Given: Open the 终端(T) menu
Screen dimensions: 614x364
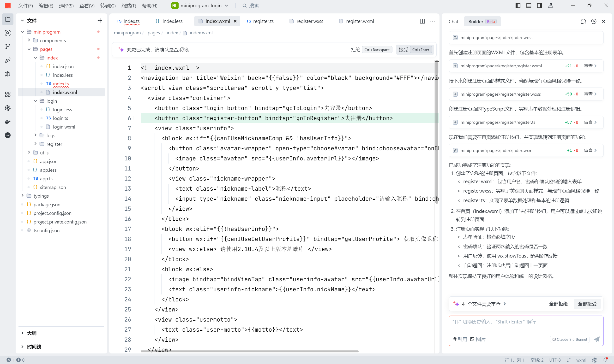Looking at the screenshot, I should [128, 6].
